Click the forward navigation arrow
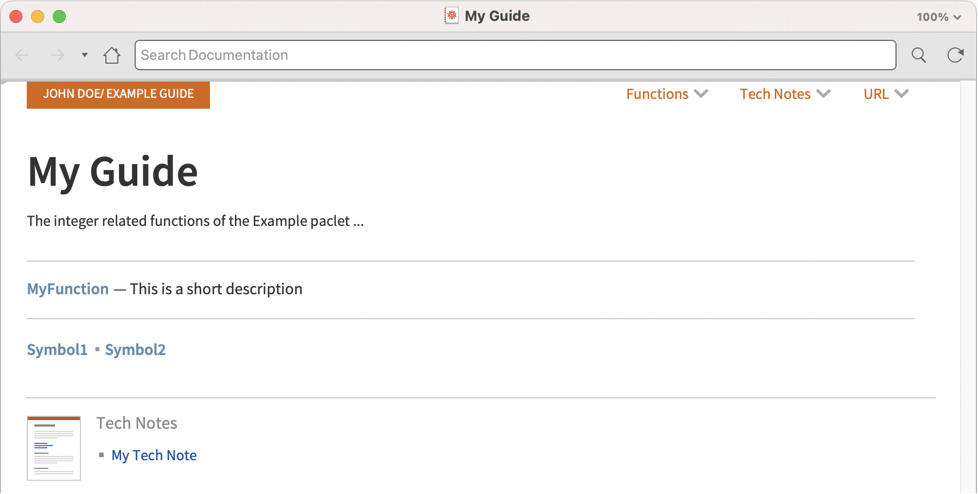This screenshot has height=494, width=978. click(x=58, y=55)
